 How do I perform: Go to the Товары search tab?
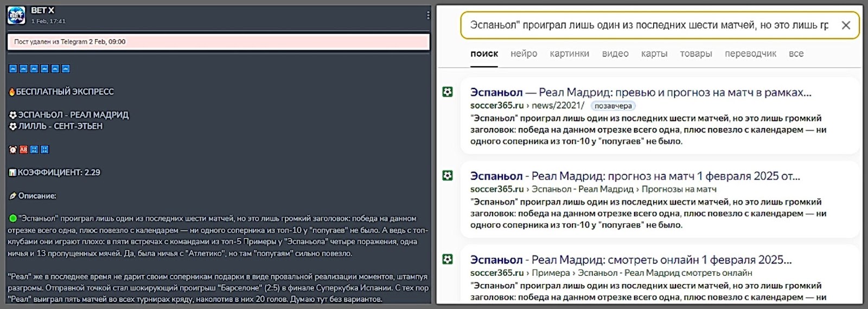click(695, 54)
